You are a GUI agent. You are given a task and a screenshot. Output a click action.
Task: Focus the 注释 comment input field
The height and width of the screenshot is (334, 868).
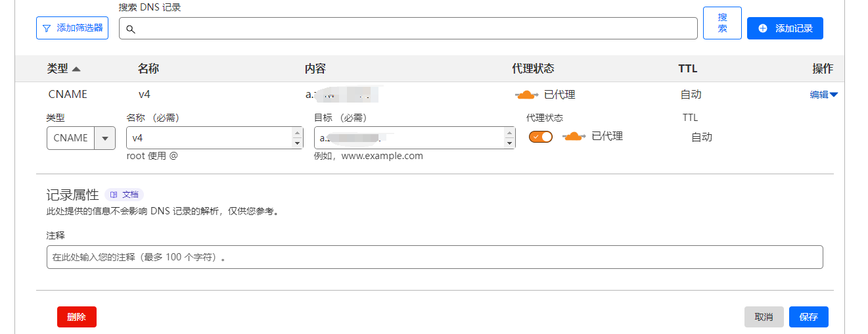point(434,257)
